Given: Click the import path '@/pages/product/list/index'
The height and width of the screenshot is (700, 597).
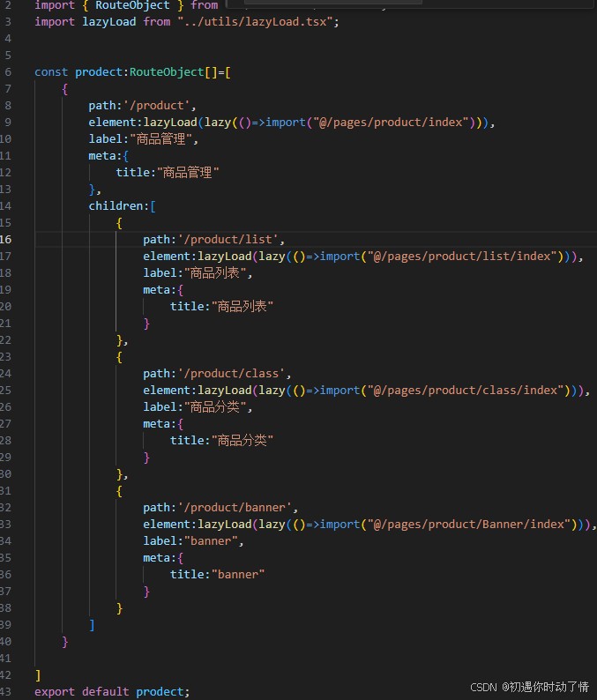Looking at the screenshot, I should (x=462, y=257).
